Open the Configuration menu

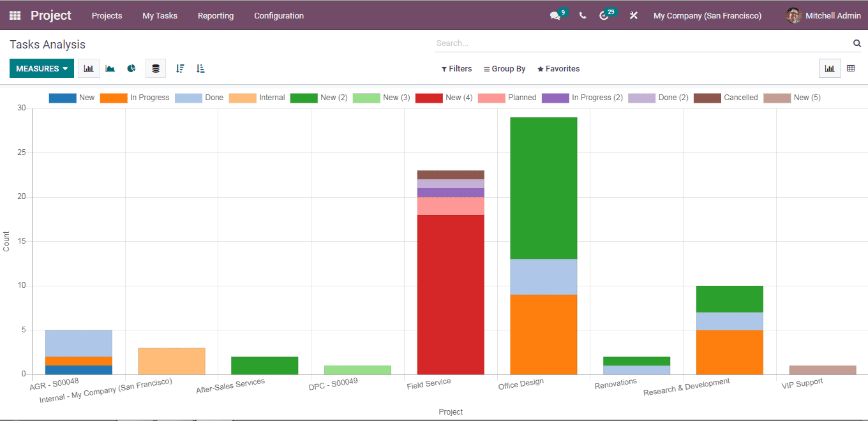(x=279, y=15)
